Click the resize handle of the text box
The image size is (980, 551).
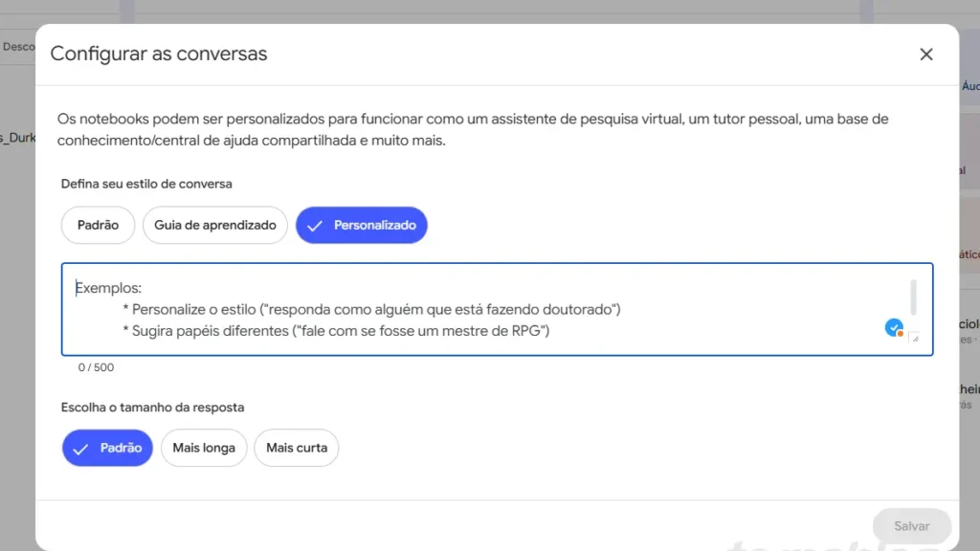(x=914, y=336)
